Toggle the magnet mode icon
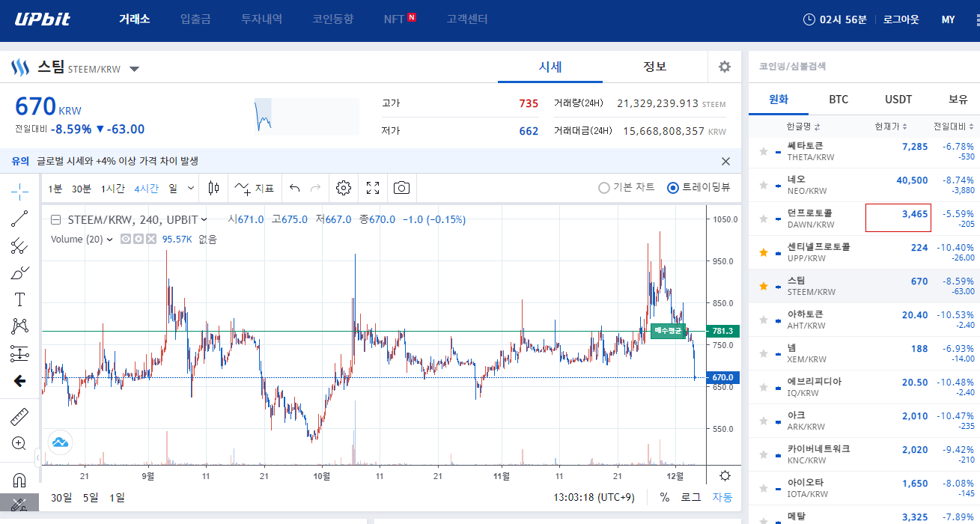This screenshot has height=524, width=980. coord(19,479)
